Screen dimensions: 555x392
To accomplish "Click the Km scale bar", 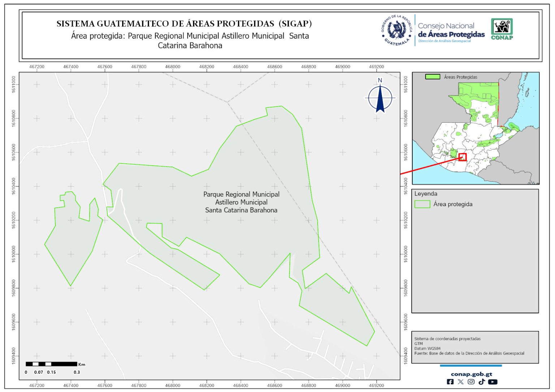I will (x=51, y=364).
